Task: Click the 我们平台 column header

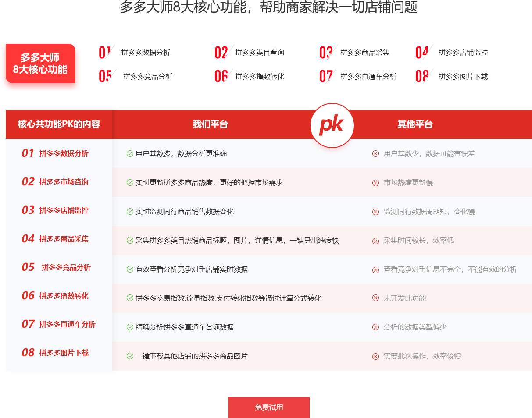Action: click(x=210, y=124)
